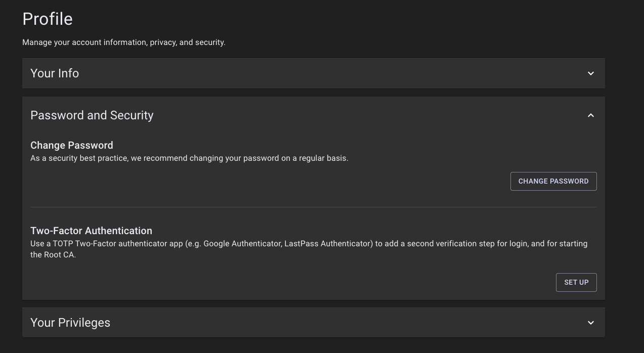Open the Your Privileges section title

(x=70, y=323)
